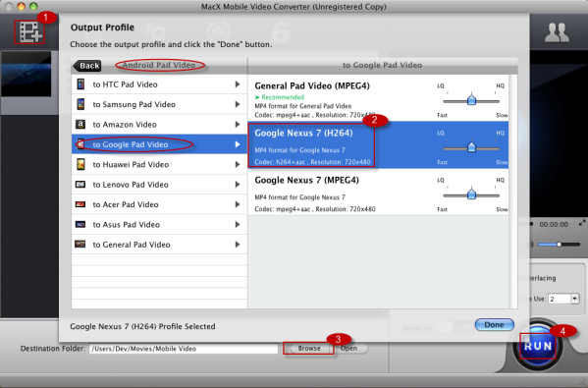Adjust General Pad Video (MPEG4) quality slider
Image resolution: width=588 pixels, height=388 pixels.
pyautogui.click(x=471, y=100)
